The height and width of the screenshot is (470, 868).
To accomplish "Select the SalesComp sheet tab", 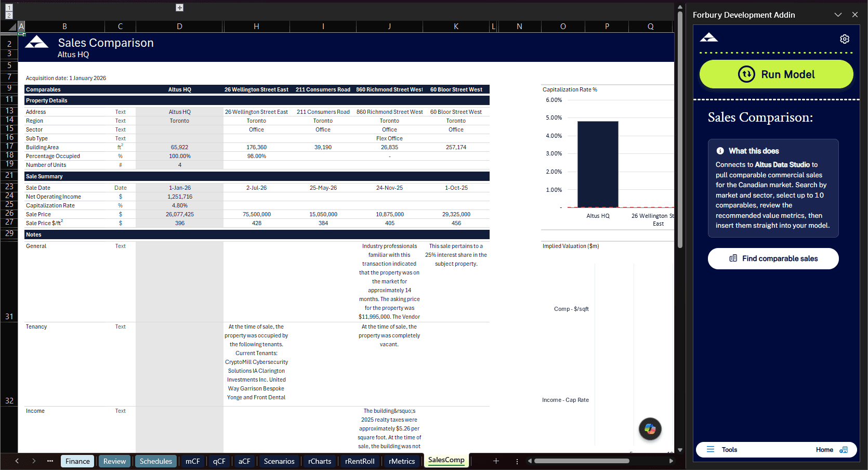I will (x=446, y=460).
